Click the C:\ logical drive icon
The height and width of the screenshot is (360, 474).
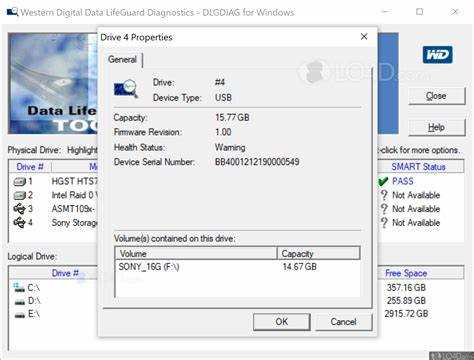click(x=19, y=287)
